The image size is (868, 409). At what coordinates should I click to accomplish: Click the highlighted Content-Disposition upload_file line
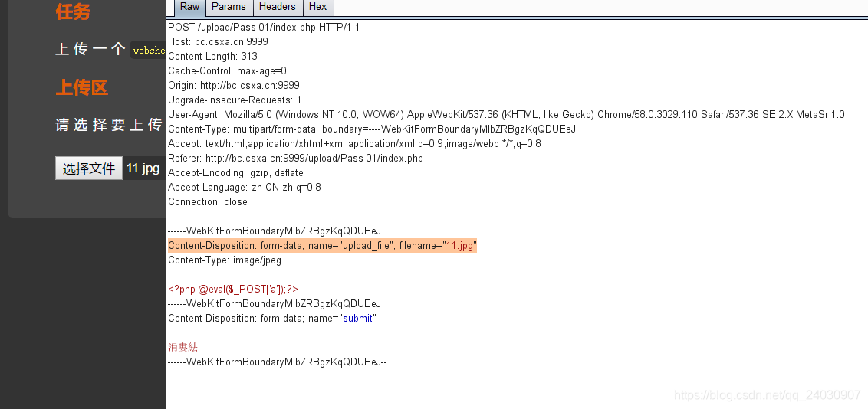322,245
